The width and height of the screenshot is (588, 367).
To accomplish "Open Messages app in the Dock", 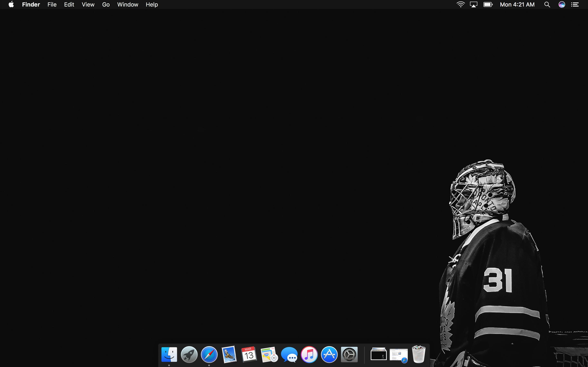I will pos(289,355).
